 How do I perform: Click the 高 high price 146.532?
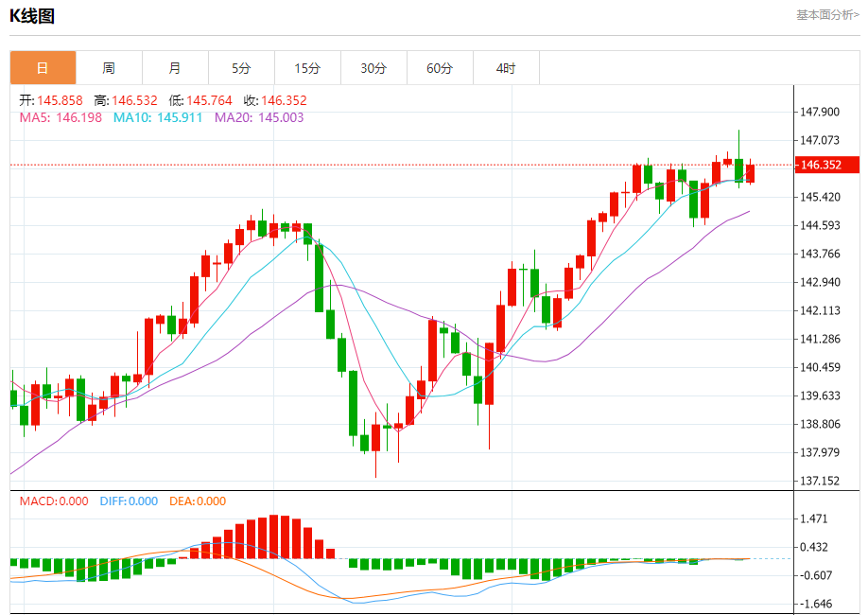click(126, 100)
